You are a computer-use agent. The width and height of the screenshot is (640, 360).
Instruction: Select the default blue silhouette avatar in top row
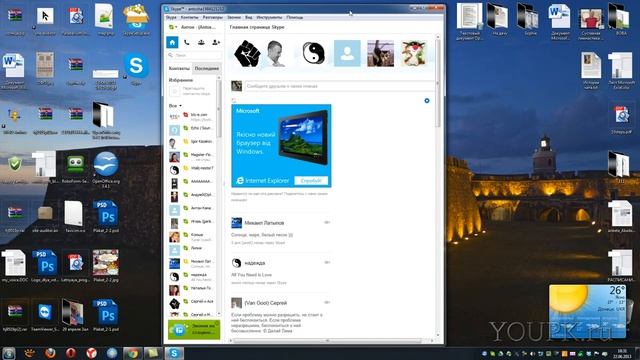(x=347, y=53)
